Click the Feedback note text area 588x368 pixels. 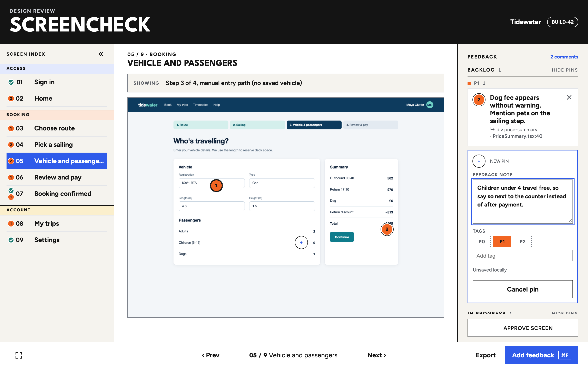(x=523, y=202)
